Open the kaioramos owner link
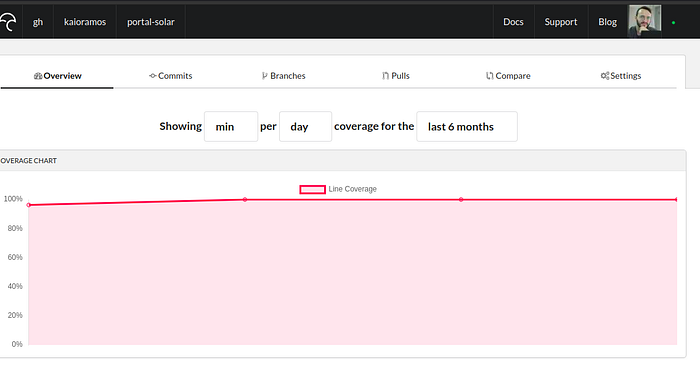The height and width of the screenshot is (367, 700). point(85,22)
